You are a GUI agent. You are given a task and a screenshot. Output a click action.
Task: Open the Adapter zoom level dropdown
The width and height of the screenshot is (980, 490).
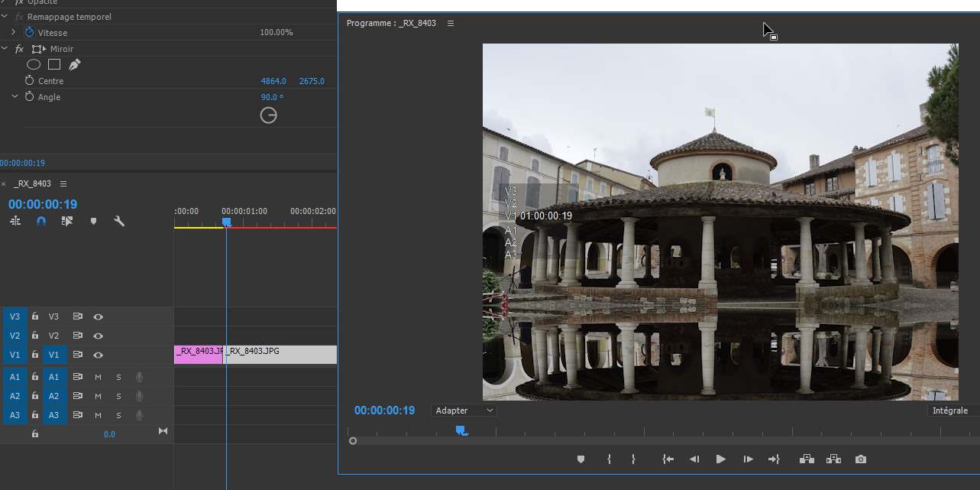click(x=464, y=410)
